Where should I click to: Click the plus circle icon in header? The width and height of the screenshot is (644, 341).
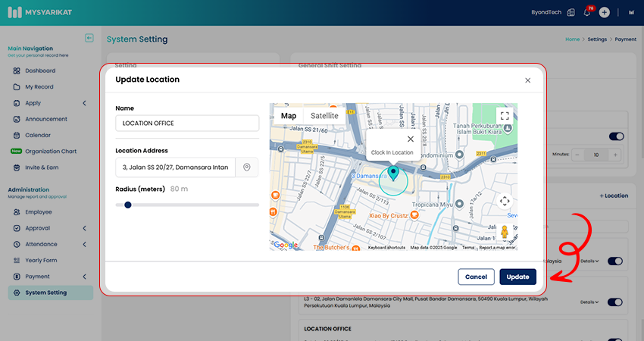pyautogui.click(x=604, y=12)
